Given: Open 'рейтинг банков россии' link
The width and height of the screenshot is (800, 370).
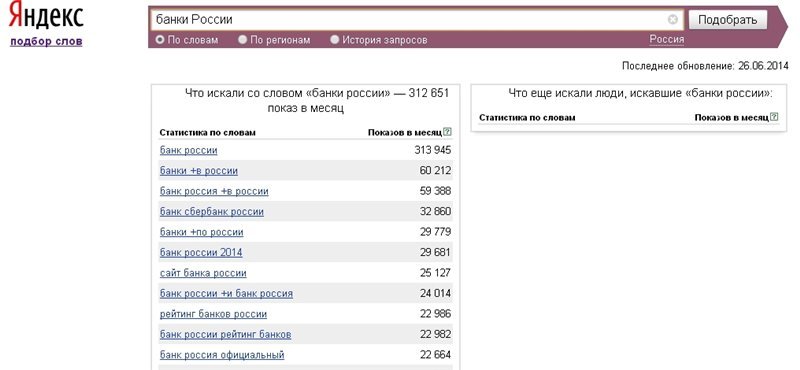Looking at the screenshot, I should tap(213, 314).
